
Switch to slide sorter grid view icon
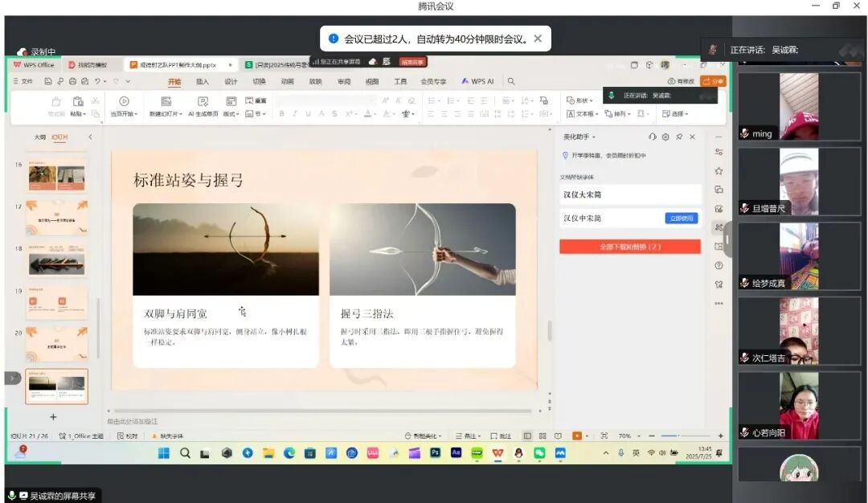pos(542,436)
